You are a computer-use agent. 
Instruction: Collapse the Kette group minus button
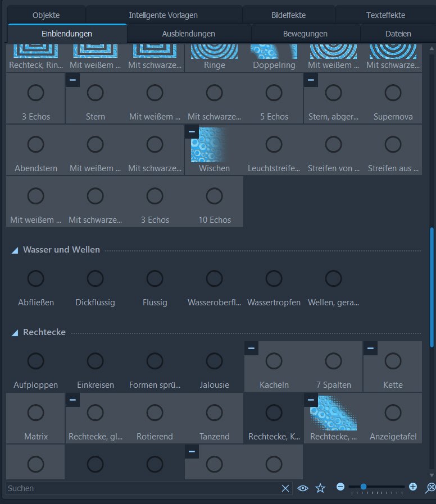[x=370, y=349]
